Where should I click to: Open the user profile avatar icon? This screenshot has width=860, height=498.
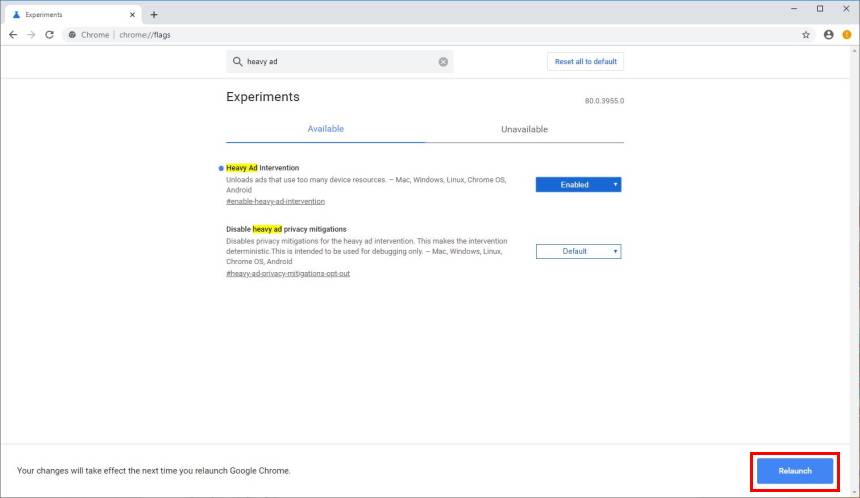828,35
